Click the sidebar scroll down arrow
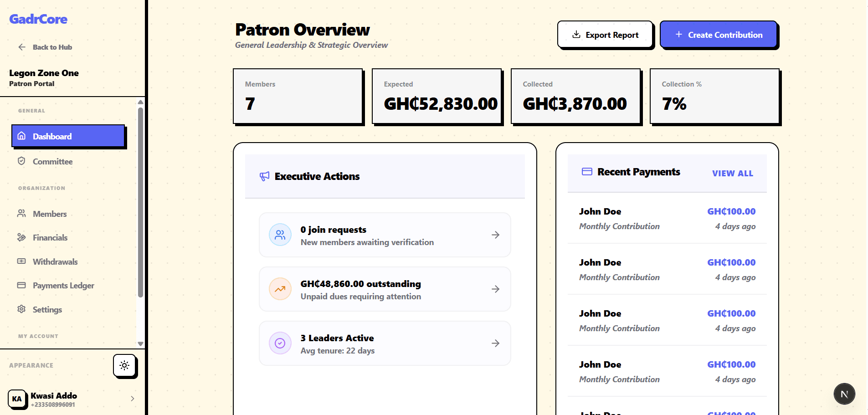The width and height of the screenshot is (868, 415). 140,344
